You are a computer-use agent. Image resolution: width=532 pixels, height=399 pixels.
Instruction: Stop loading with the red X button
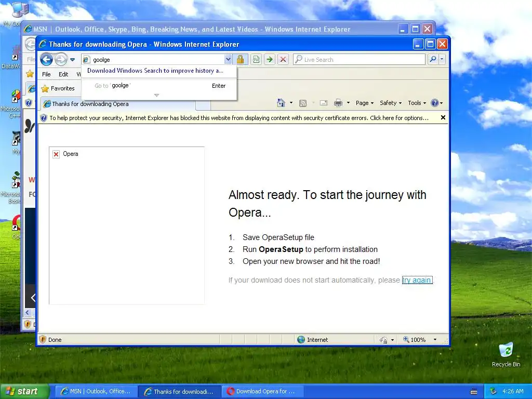click(283, 59)
